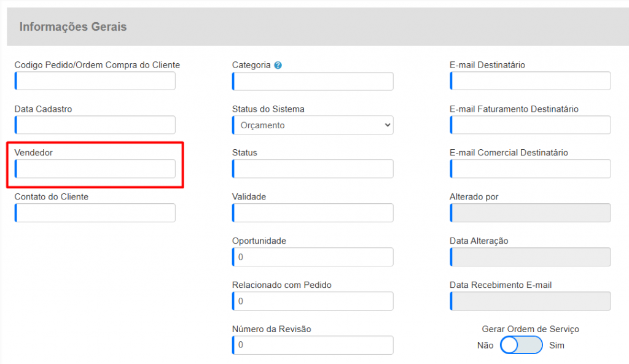Select the Relacionado com Pedido field
The width and height of the screenshot is (629, 364).
pyautogui.click(x=313, y=301)
